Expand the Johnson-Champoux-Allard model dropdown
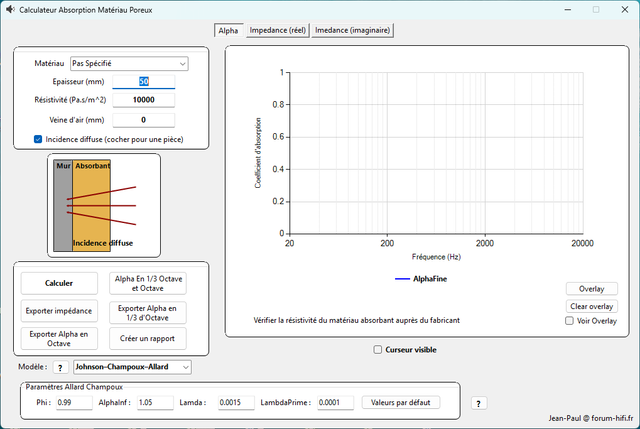The image size is (640, 429). click(x=132, y=367)
